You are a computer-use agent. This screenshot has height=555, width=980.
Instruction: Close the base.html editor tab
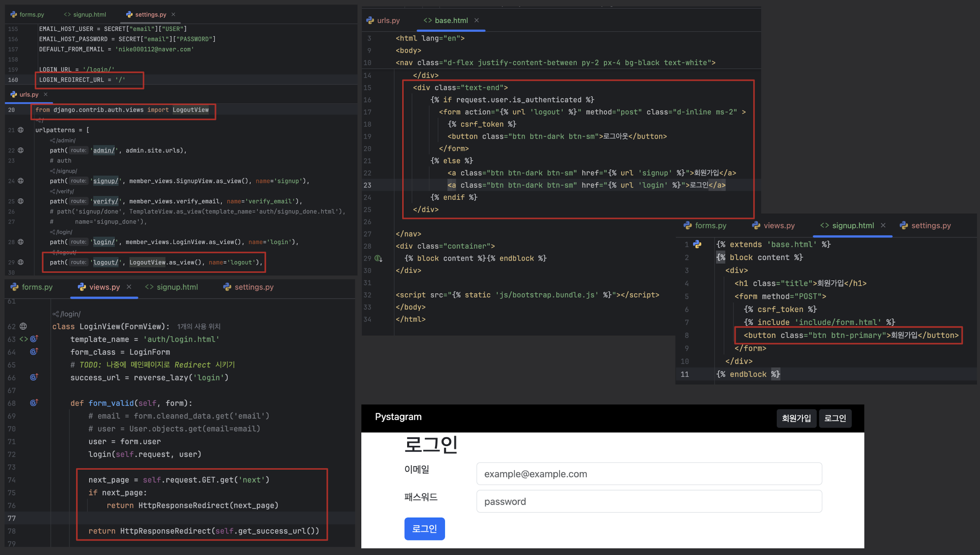click(x=476, y=20)
